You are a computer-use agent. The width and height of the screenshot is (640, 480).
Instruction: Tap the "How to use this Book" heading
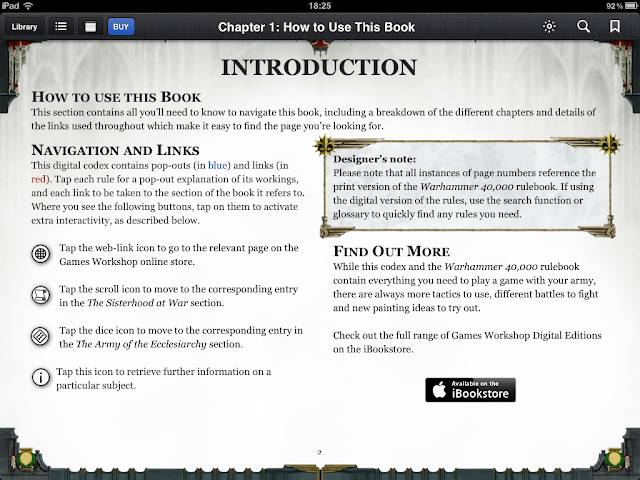pos(116,97)
